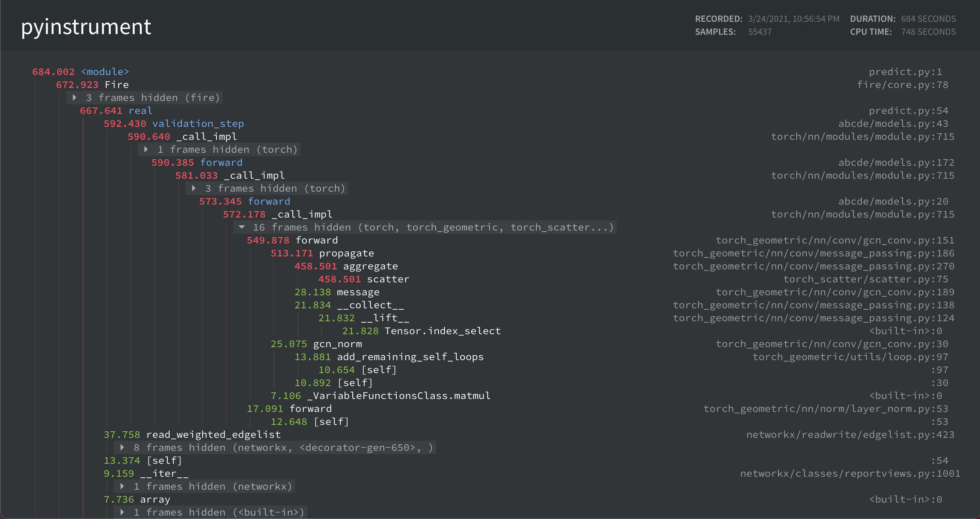Expand the "1 frames hidden (torch)" group
Image resolution: width=980 pixels, height=519 pixels.
coord(146,149)
